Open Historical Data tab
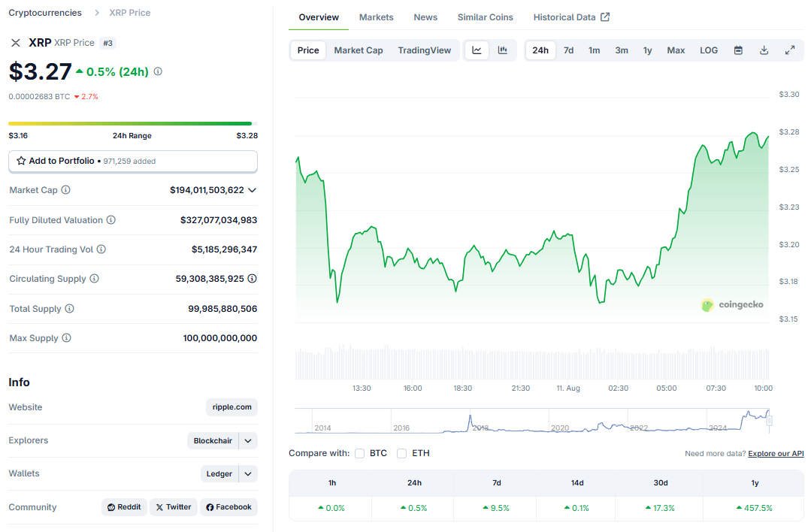The height and width of the screenshot is (532, 811). pos(571,17)
